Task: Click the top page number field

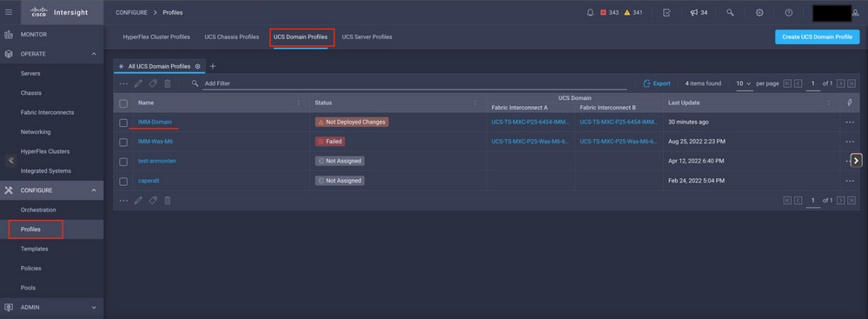Action: point(812,83)
